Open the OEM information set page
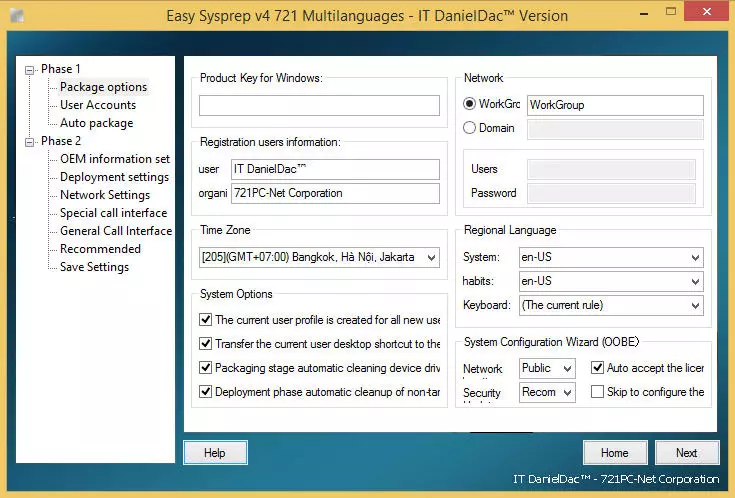 coord(115,159)
